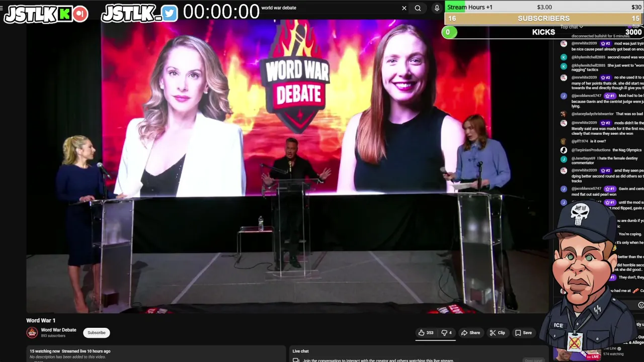644x362 pixels.
Task: Click username @TarpinianProductions in chat
Action: click(591, 150)
